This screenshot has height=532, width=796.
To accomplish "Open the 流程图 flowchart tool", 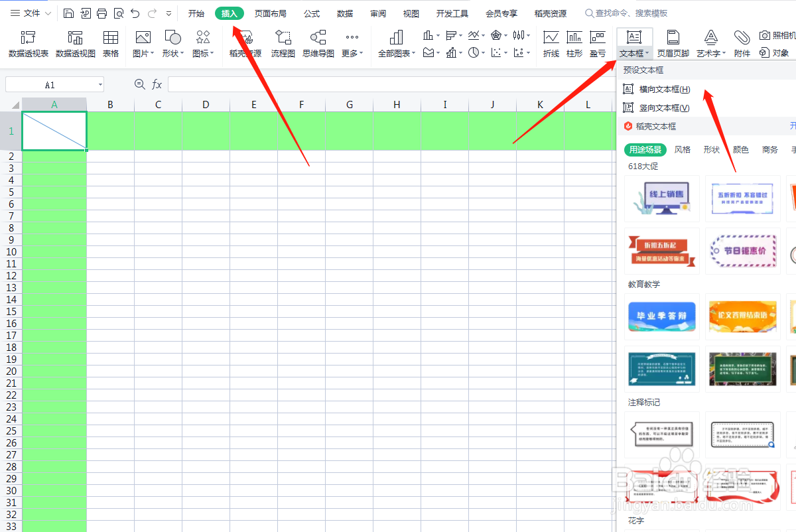I will click(x=283, y=44).
